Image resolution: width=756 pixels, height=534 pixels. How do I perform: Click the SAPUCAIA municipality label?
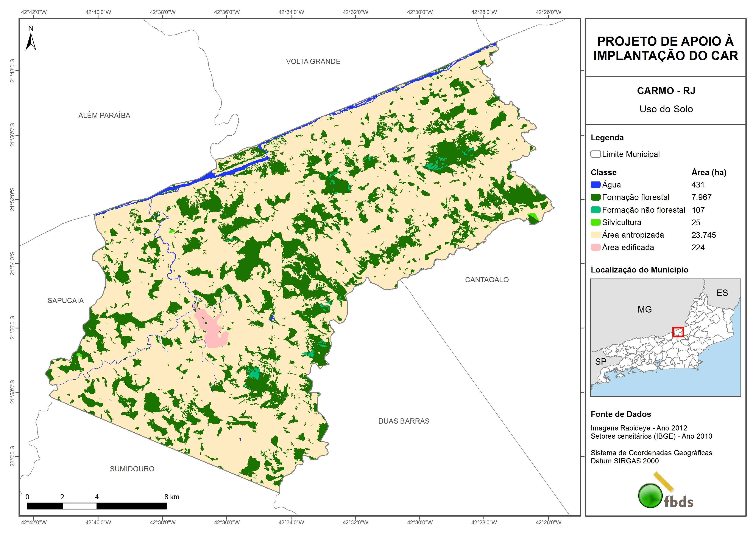click(65, 300)
